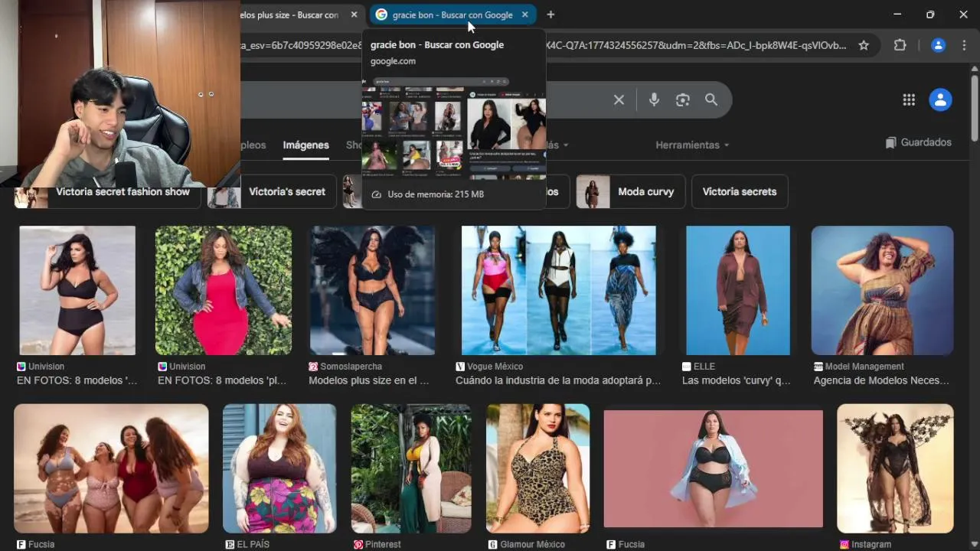Open the Chrome profile avatar in toolbar
Image resolution: width=980 pixels, height=551 pixels.
click(938, 45)
